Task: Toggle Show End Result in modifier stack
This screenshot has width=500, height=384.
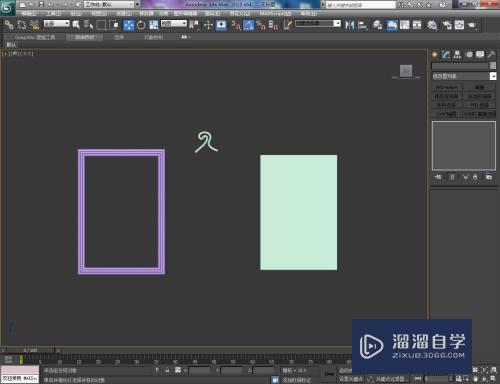Action: click(452, 177)
